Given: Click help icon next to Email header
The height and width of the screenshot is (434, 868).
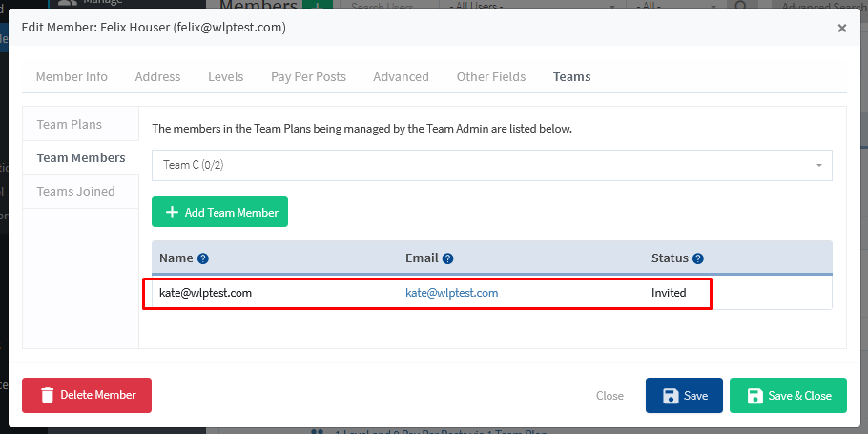Looking at the screenshot, I should 448,258.
